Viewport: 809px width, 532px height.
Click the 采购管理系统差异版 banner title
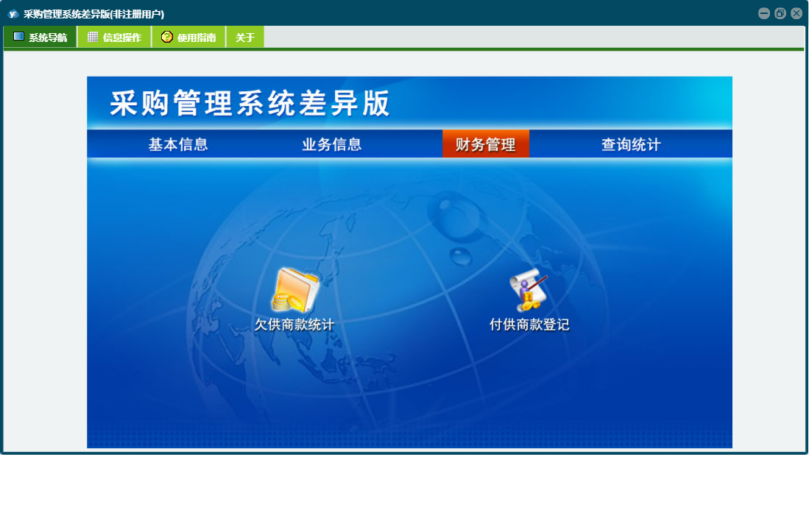[x=250, y=104]
